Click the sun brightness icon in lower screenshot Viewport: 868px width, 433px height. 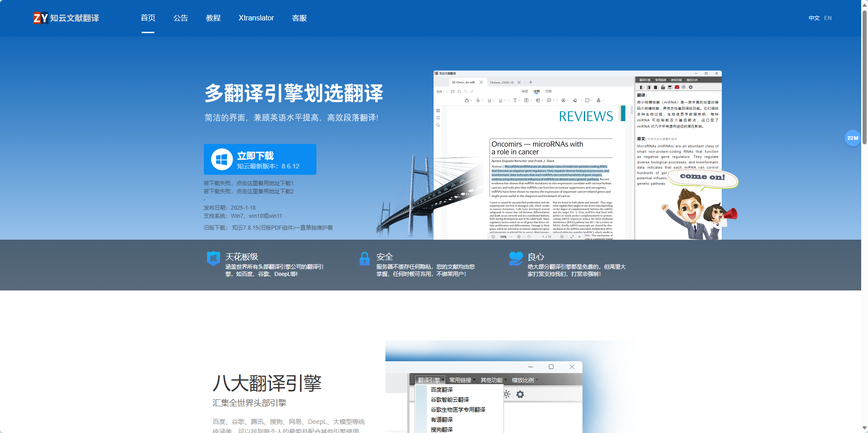(x=507, y=394)
